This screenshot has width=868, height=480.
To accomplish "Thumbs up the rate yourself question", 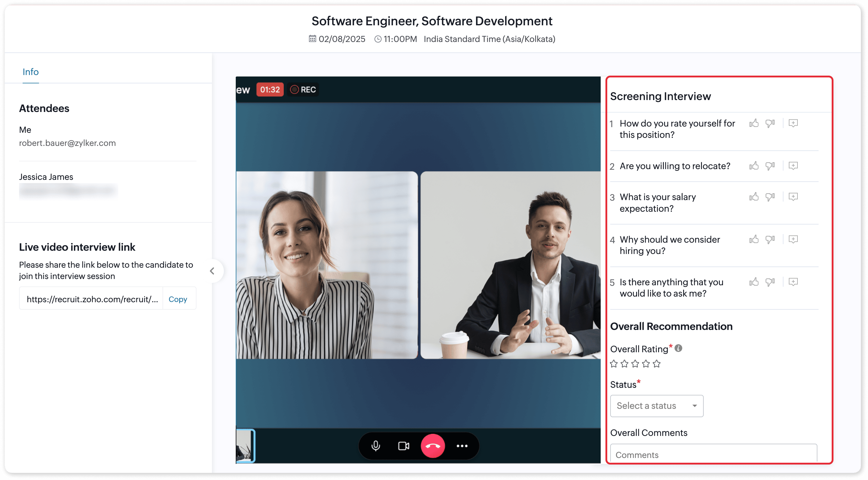I will click(754, 123).
